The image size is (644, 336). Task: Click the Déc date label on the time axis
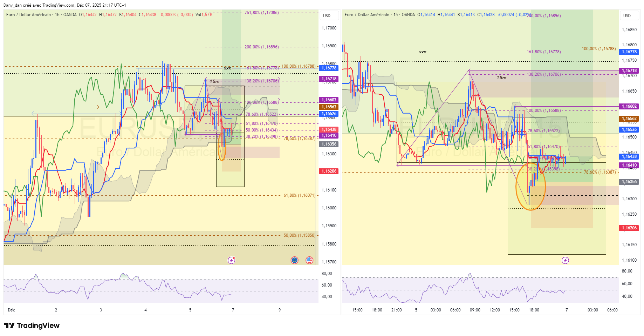pyautogui.click(x=11, y=310)
